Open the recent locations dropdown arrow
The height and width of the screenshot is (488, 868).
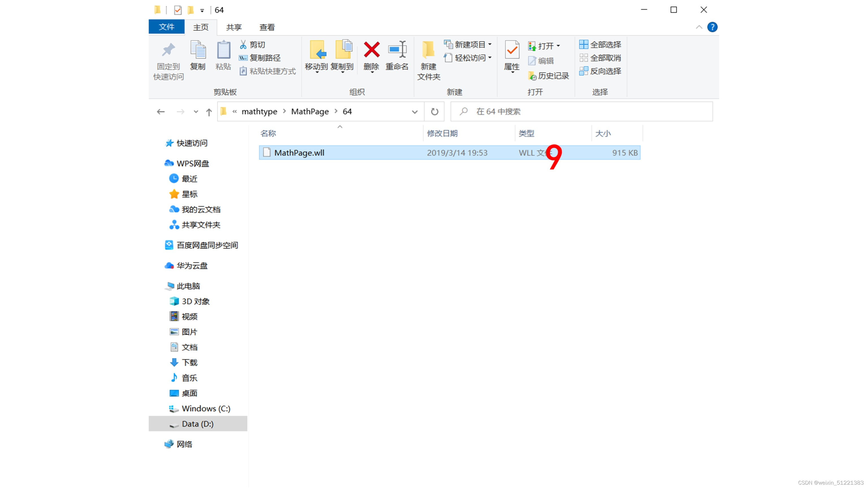[196, 112]
